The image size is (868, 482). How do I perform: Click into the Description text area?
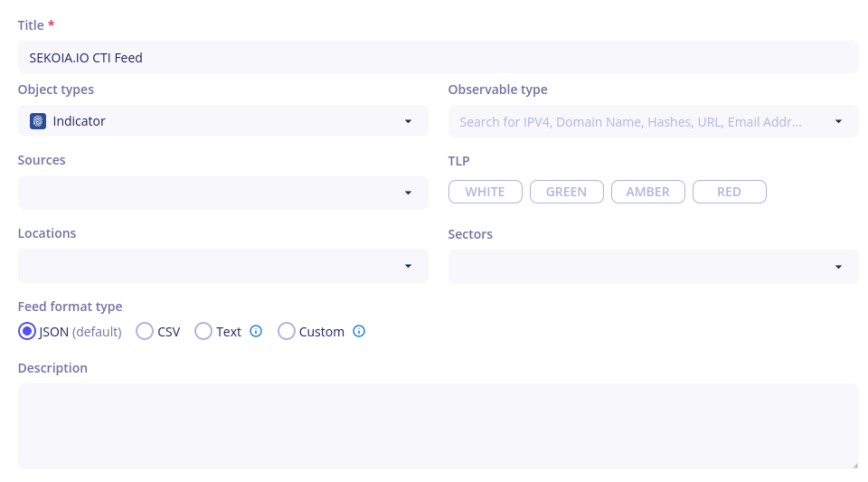(438, 426)
